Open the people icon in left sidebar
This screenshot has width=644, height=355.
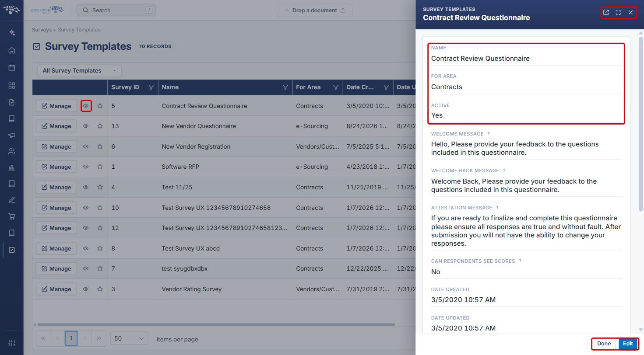(12, 152)
